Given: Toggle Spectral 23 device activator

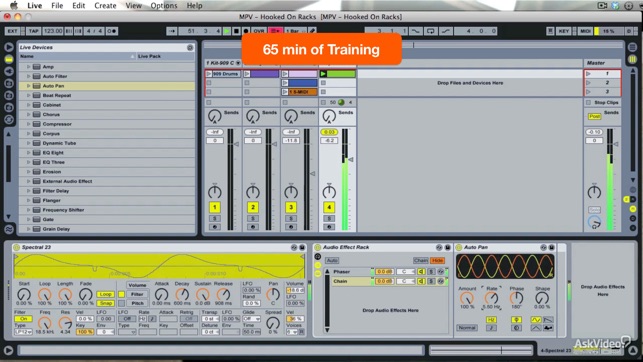Looking at the screenshot, I should tap(16, 247).
